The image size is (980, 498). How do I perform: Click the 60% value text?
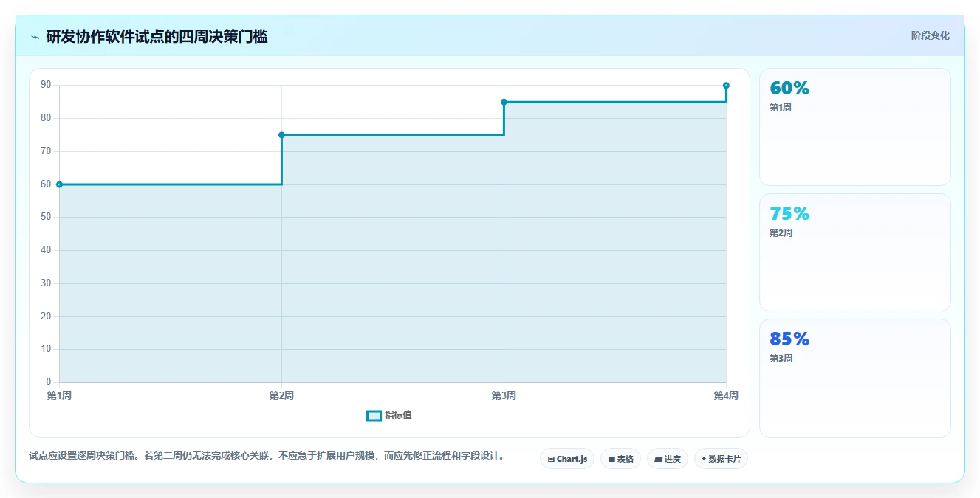point(789,88)
